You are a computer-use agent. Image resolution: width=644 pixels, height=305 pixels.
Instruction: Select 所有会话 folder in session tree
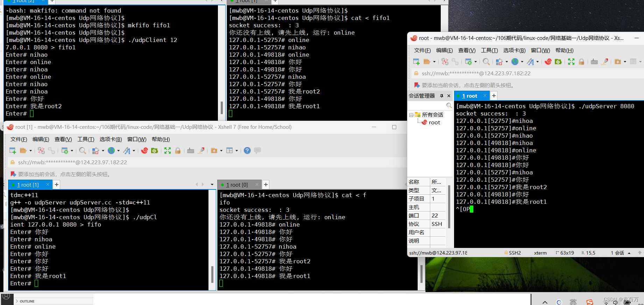point(429,115)
